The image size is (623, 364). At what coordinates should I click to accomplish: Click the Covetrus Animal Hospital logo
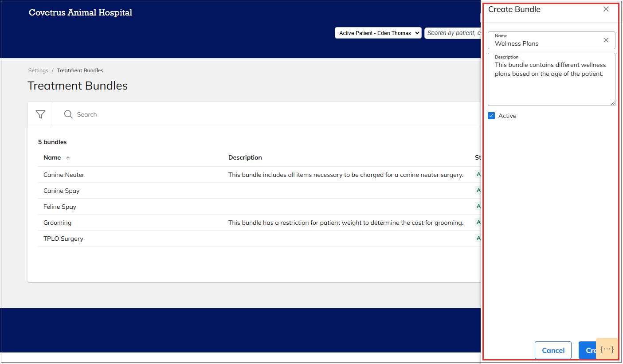[80, 12]
